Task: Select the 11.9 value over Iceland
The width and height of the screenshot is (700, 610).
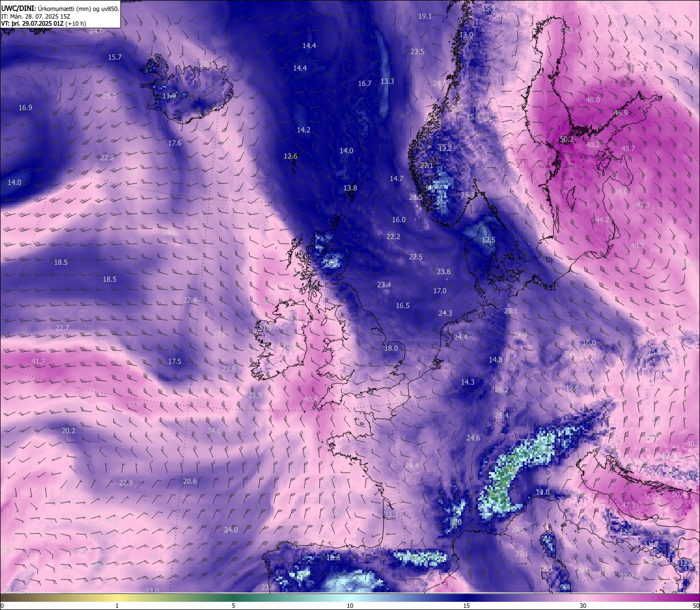Action: [x=169, y=96]
